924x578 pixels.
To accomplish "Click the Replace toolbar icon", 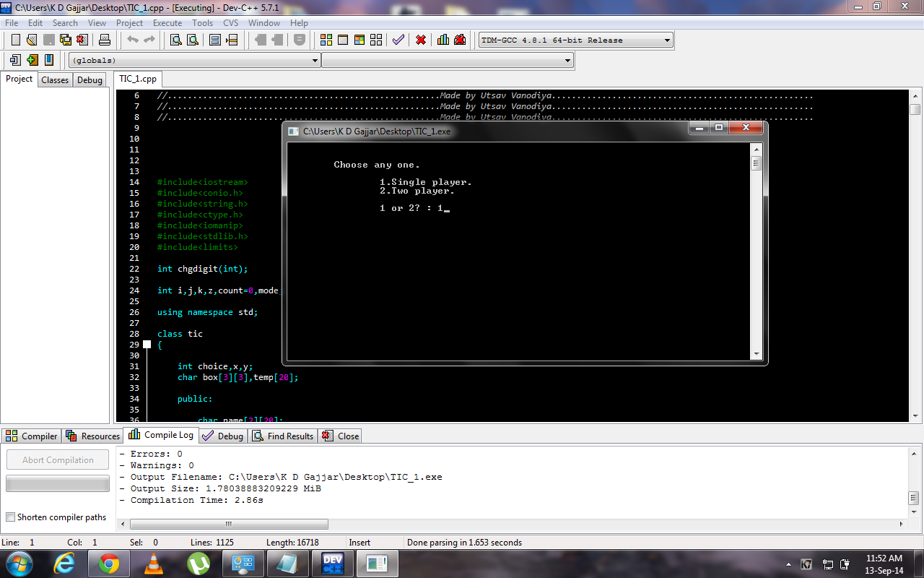I will point(192,40).
